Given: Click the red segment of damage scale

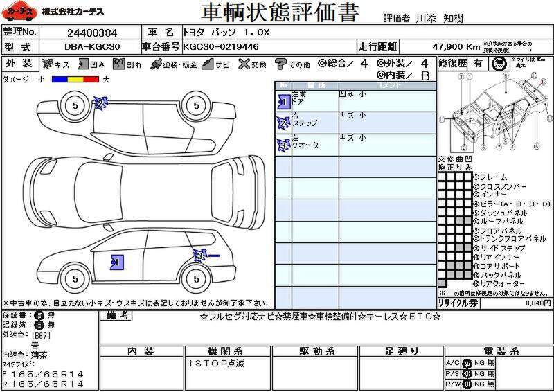Looking at the screenshot, I should 91,80.
